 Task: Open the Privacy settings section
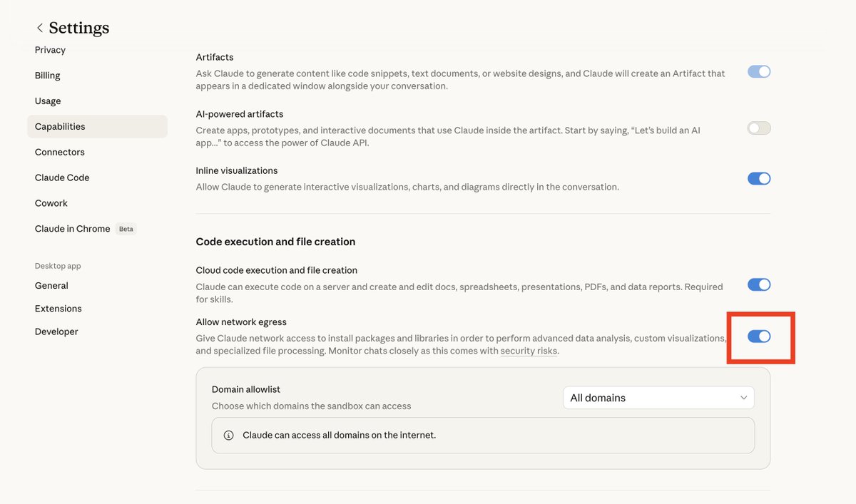50,50
